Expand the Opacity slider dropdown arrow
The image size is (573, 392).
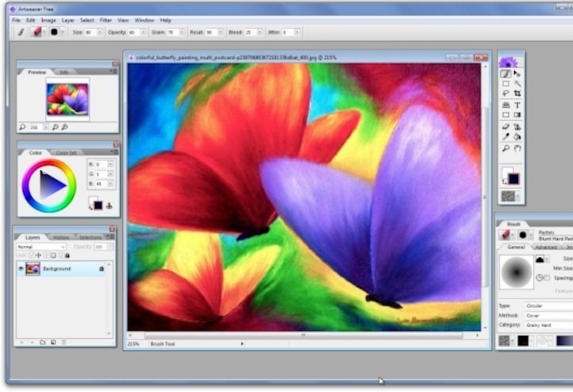click(x=143, y=32)
